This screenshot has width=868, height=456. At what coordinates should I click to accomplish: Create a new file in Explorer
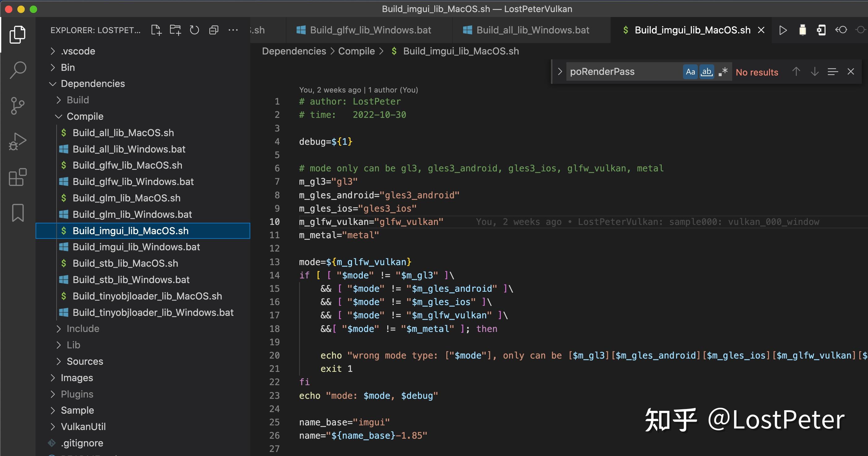[x=156, y=30]
